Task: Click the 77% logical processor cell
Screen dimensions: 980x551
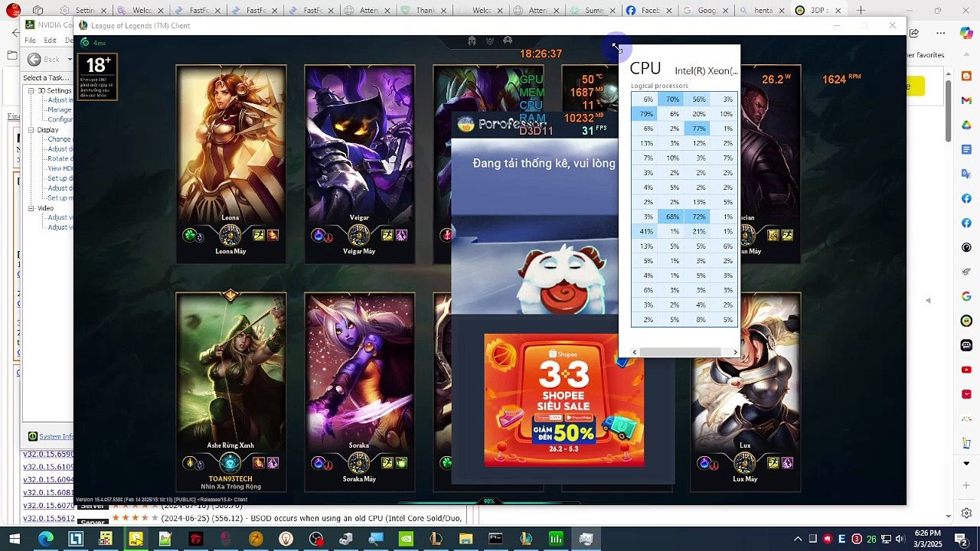Action: point(697,129)
